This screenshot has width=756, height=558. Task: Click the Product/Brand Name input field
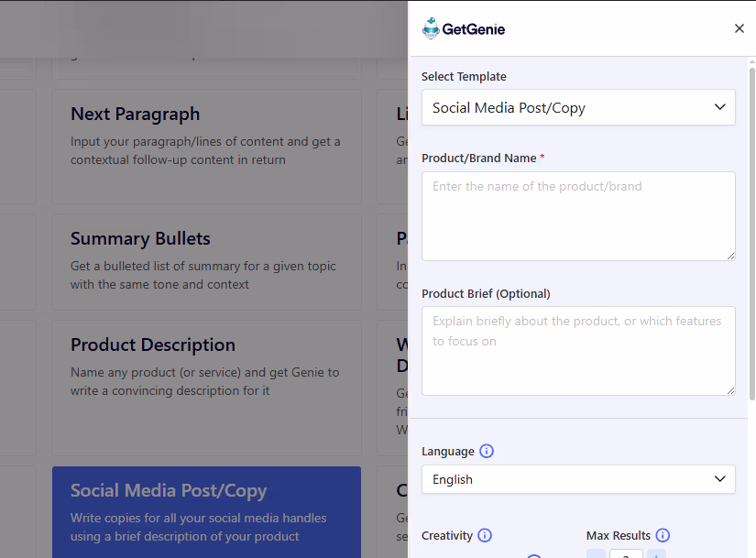click(x=578, y=215)
